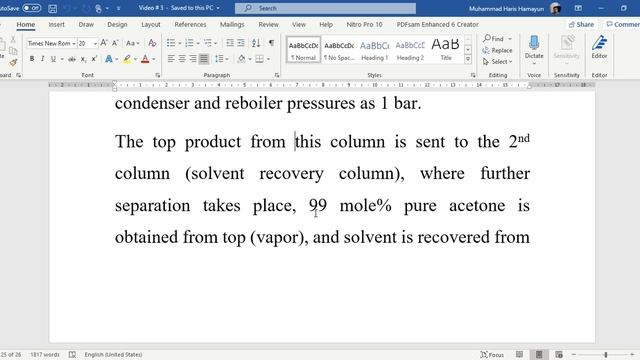Click the Decrease Indent icon
This screenshot has height=360, width=640.
coord(230,43)
